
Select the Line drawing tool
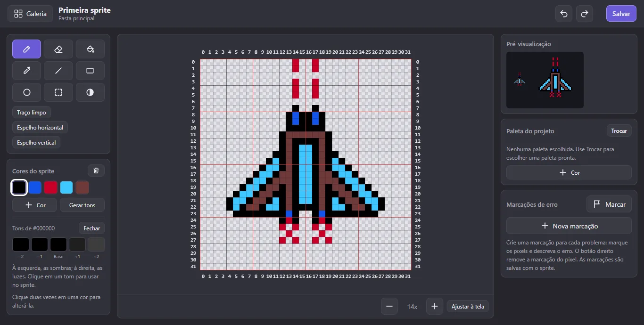coord(58,71)
